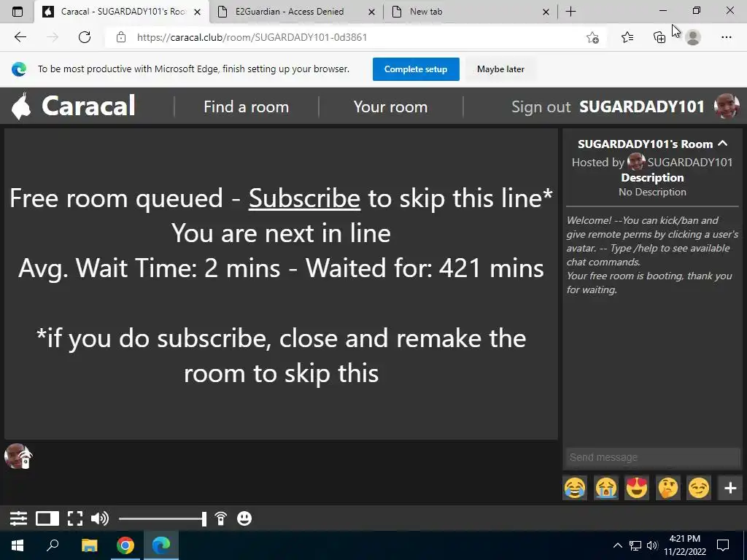Open a new browser tab
747x560 pixels.
pyautogui.click(x=570, y=12)
